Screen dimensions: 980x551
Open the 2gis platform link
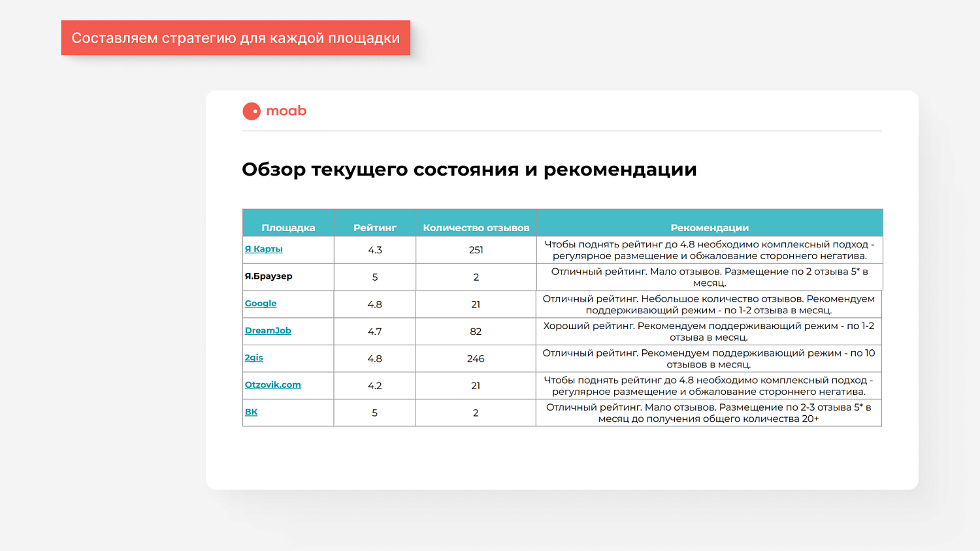pos(253,358)
